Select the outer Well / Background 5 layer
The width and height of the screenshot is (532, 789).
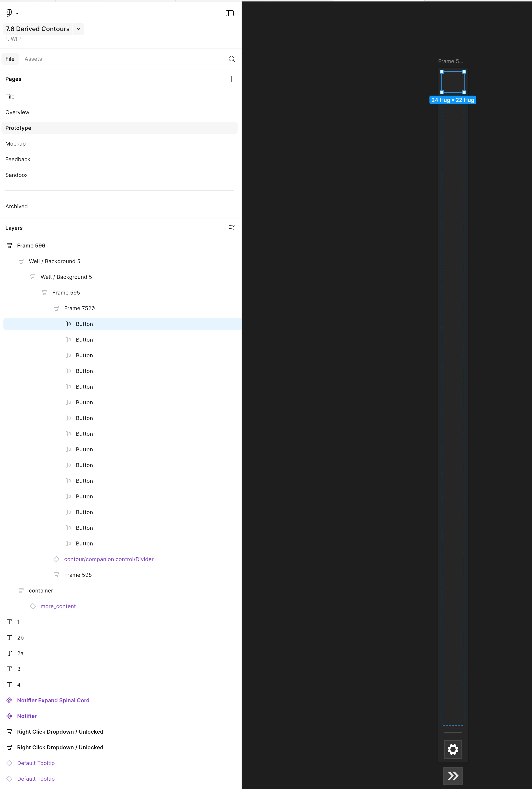tap(54, 261)
